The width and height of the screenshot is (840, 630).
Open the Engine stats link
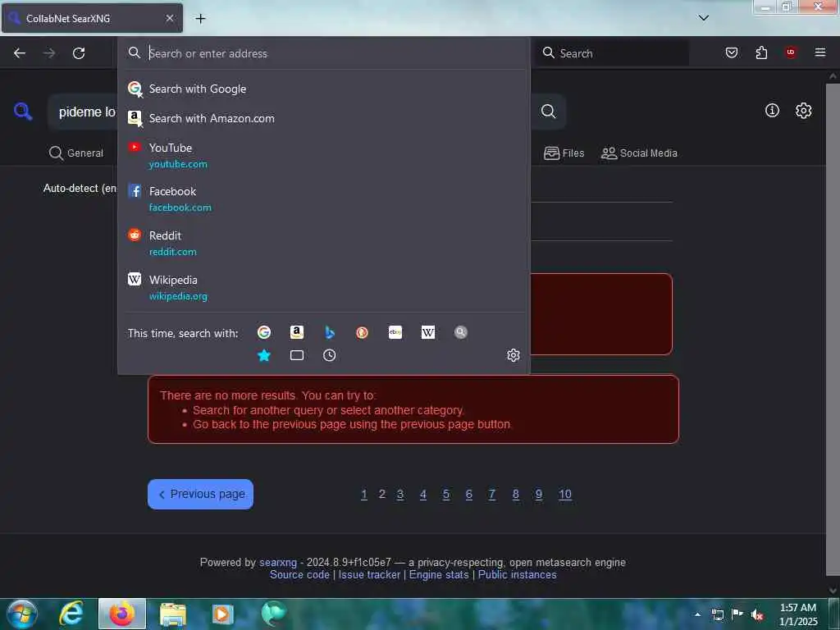[x=439, y=575]
